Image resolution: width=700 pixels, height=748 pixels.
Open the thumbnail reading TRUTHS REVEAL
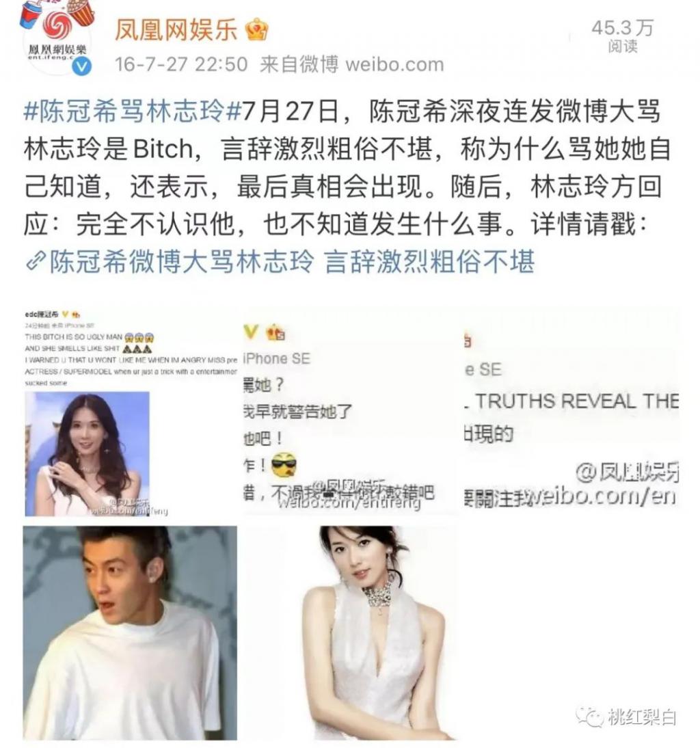[571, 412]
